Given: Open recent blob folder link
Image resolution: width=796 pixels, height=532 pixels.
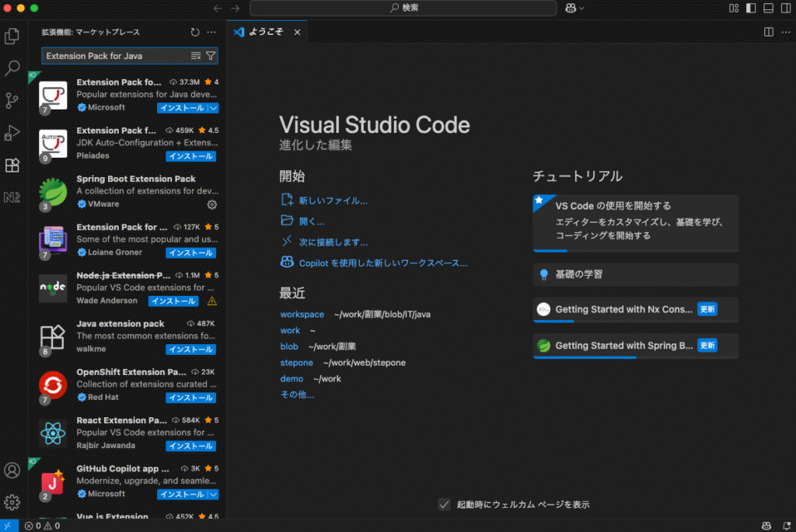Looking at the screenshot, I should click(x=289, y=346).
